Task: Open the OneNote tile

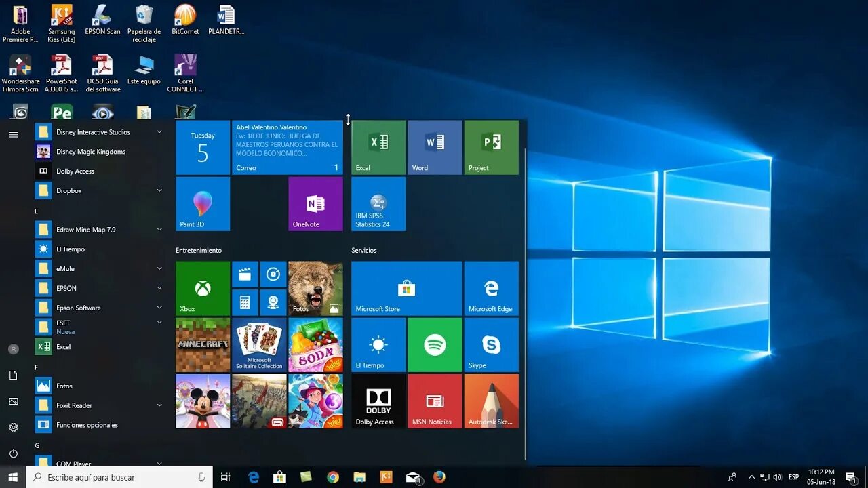Action: 315,204
